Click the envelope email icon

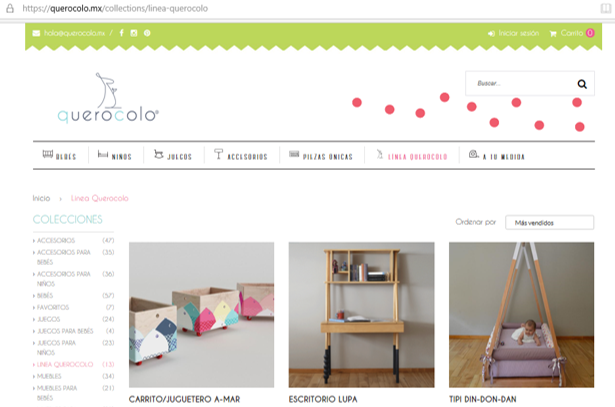36,33
